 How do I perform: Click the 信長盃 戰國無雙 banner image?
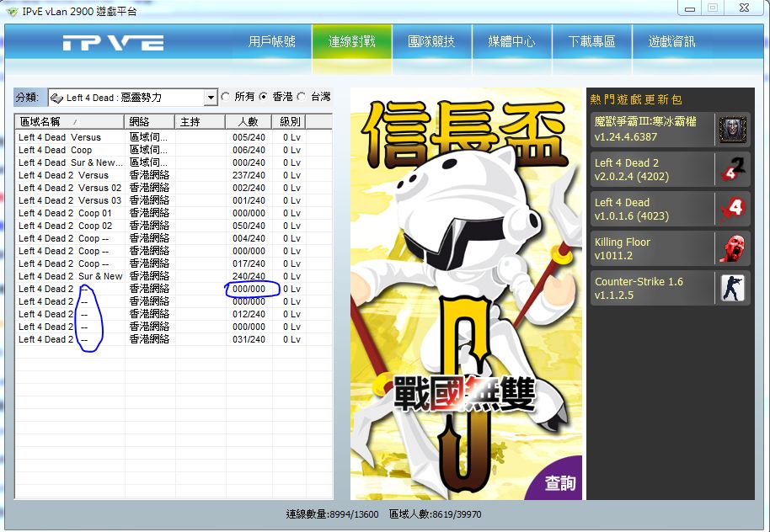466,294
